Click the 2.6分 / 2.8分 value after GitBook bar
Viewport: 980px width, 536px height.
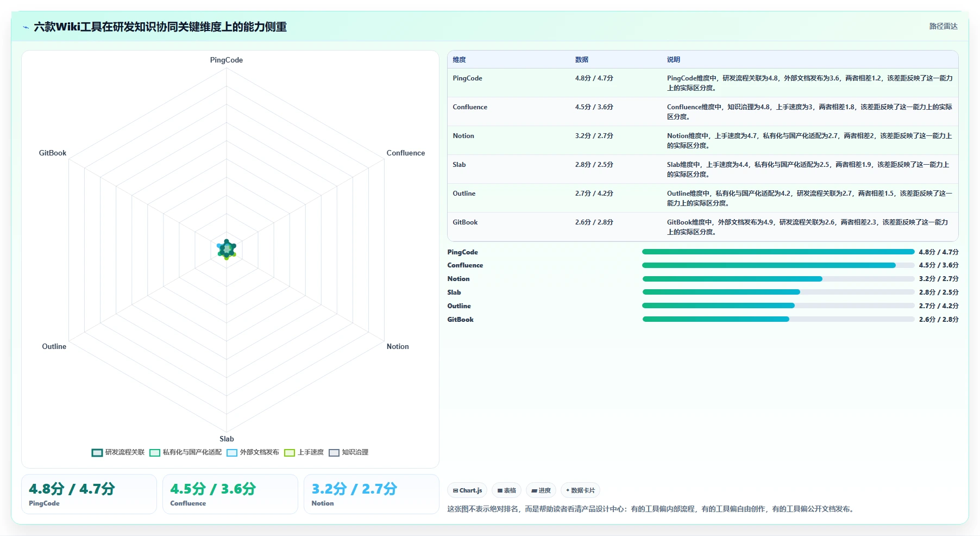point(939,320)
